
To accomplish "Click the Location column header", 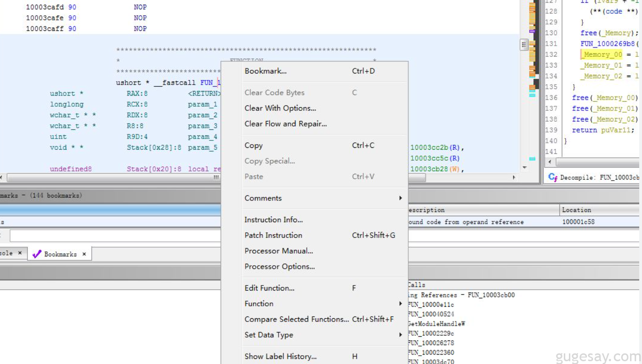I will click(576, 210).
